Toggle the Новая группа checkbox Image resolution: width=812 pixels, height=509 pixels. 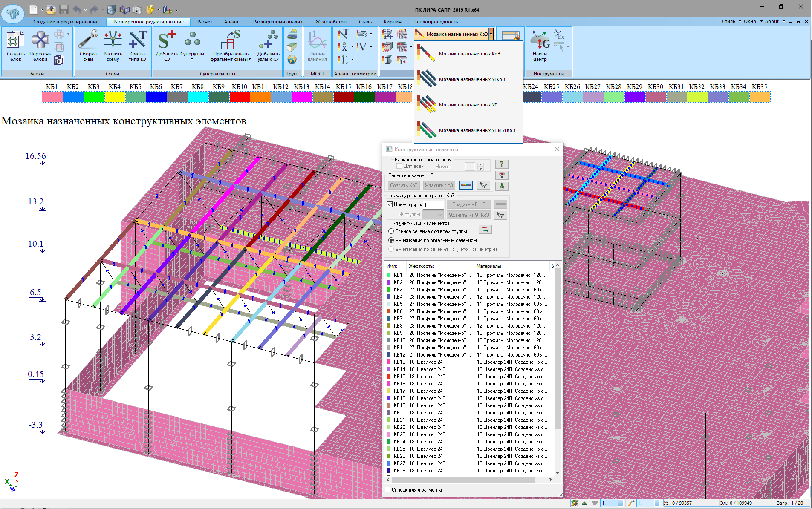[x=390, y=204]
